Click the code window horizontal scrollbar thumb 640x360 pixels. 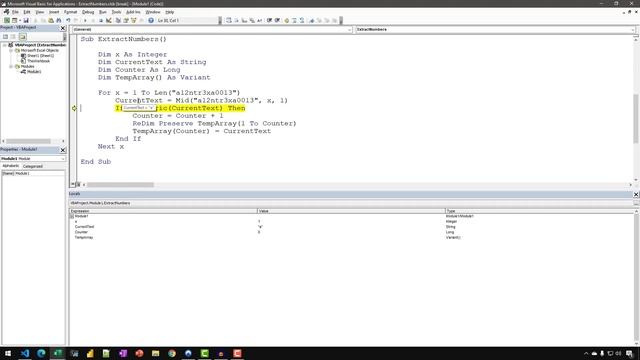[x=120, y=185]
